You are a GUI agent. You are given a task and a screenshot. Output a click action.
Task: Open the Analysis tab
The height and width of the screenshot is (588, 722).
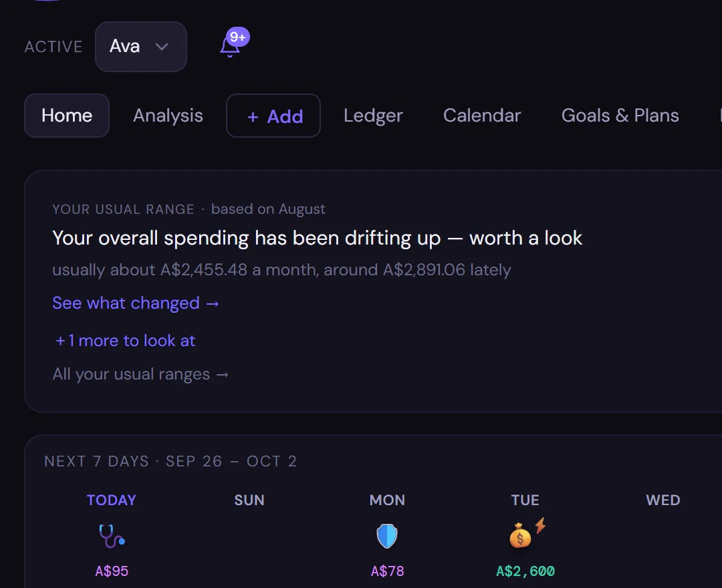168,116
